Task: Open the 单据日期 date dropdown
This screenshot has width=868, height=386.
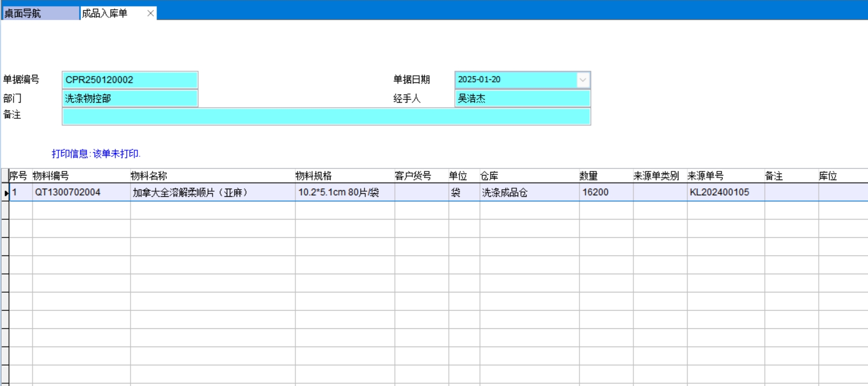Action: 583,80
